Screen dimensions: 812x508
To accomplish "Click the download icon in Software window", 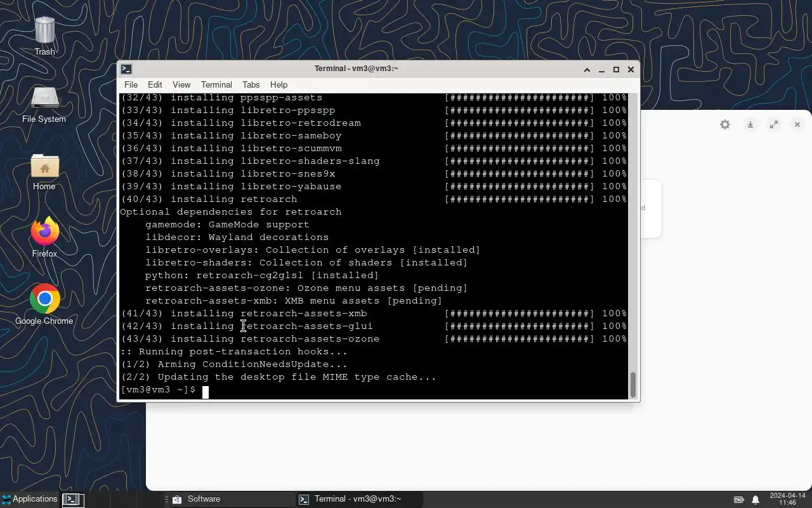I will pyautogui.click(x=750, y=124).
